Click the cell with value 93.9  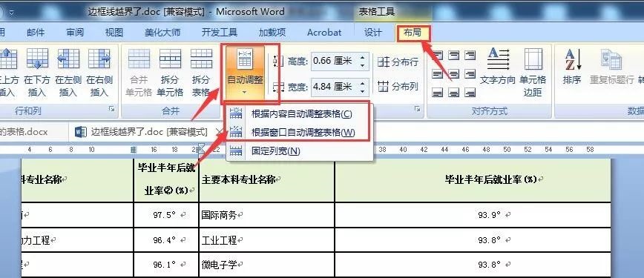(x=473, y=215)
